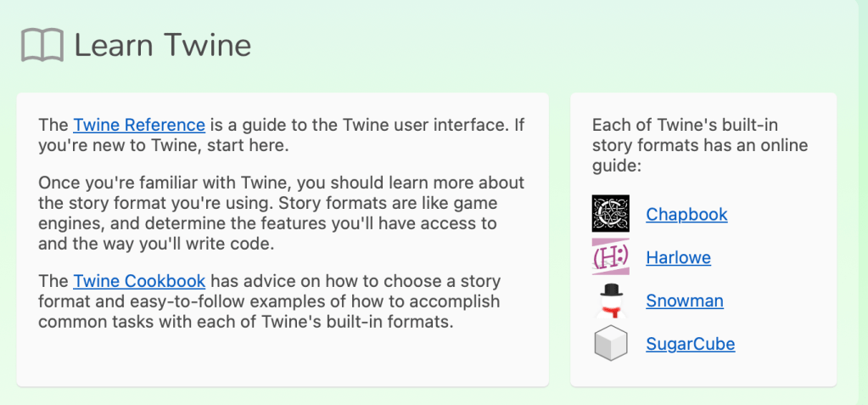Open the Twine Cookbook link
Screen dimensions: 868x405
tap(139, 281)
